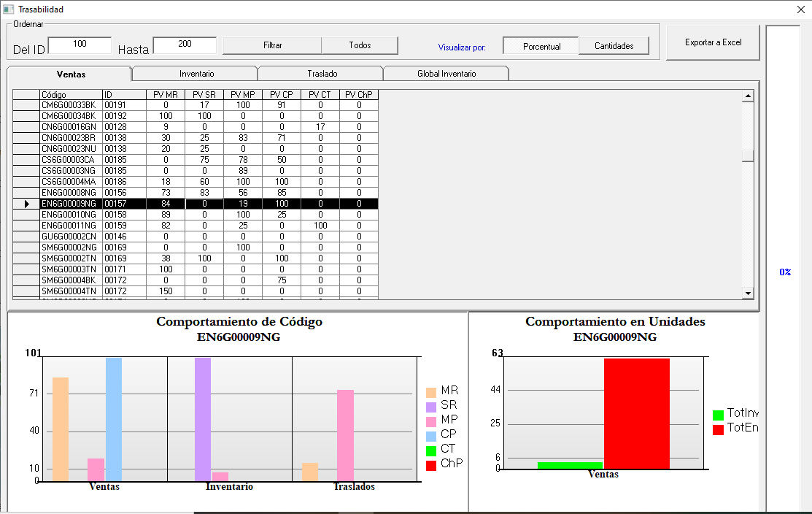Open the Traslado tab

click(322, 74)
